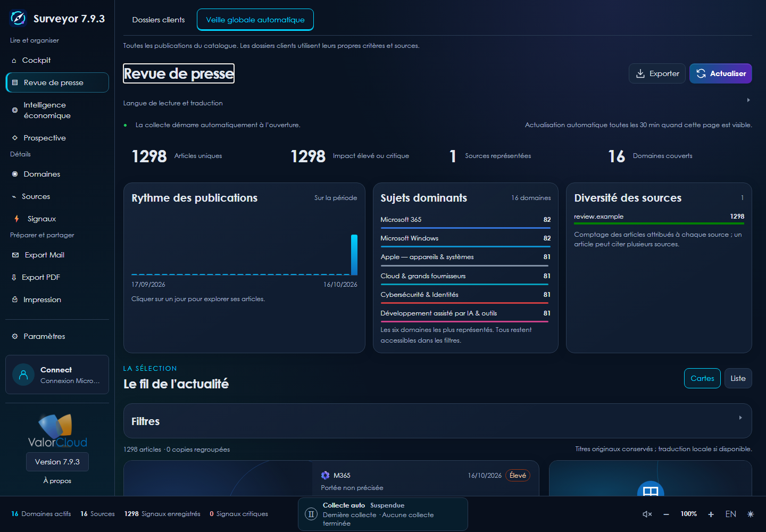
Task: Click the Export Mail envelope icon
Action: (x=15, y=255)
